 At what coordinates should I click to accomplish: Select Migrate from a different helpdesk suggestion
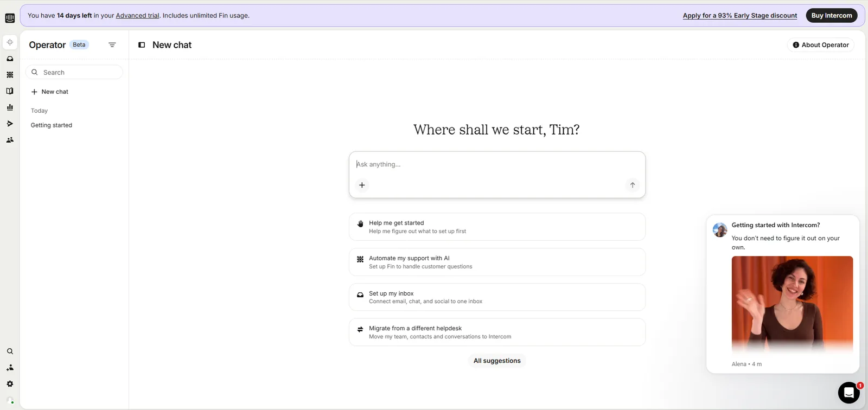pyautogui.click(x=497, y=332)
